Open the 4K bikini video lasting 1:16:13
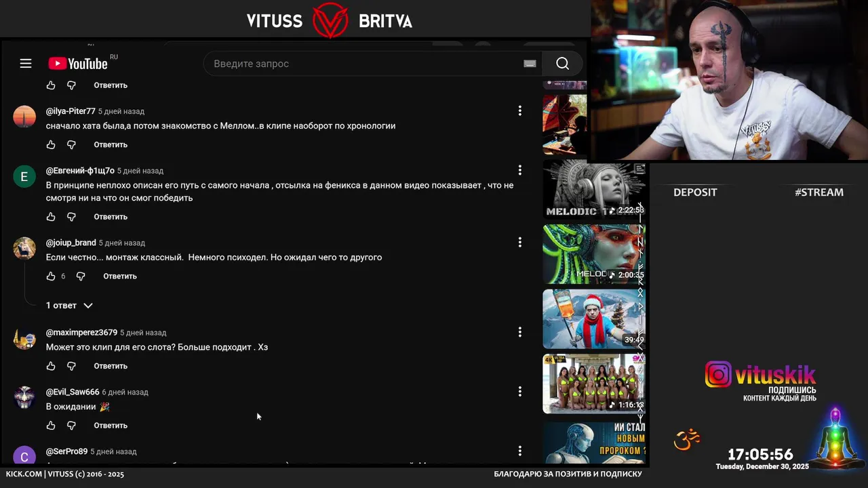The height and width of the screenshot is (488, 868). point(594,384)
